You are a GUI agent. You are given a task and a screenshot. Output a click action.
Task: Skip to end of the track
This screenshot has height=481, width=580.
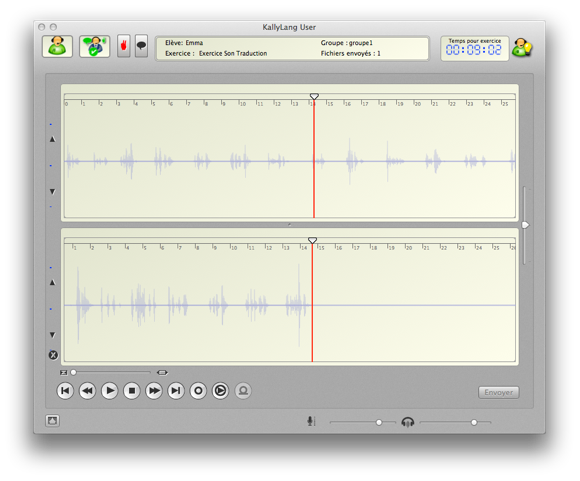pos(176,391)
